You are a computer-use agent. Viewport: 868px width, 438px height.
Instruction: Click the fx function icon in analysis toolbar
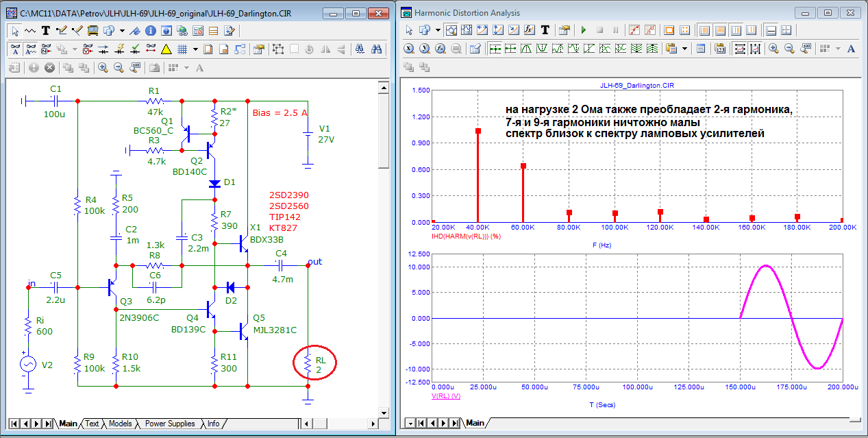coord(530,30)
